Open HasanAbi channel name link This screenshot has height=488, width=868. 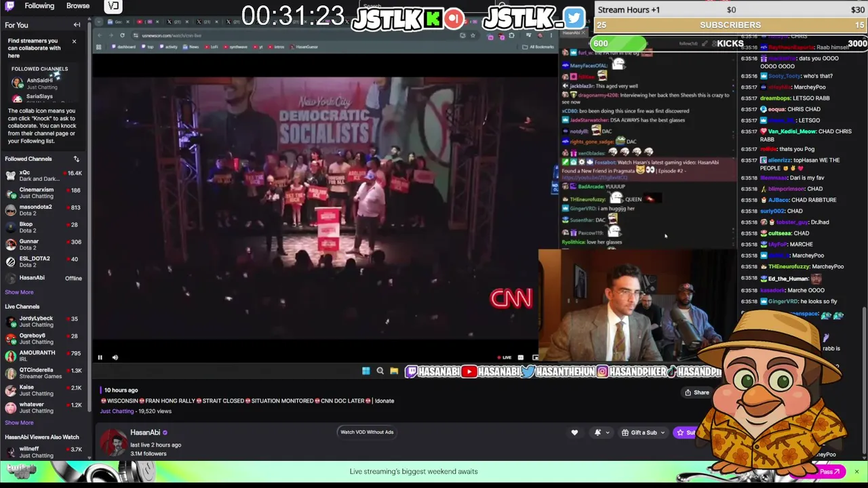pyautogui.click(x=145, y=432)
